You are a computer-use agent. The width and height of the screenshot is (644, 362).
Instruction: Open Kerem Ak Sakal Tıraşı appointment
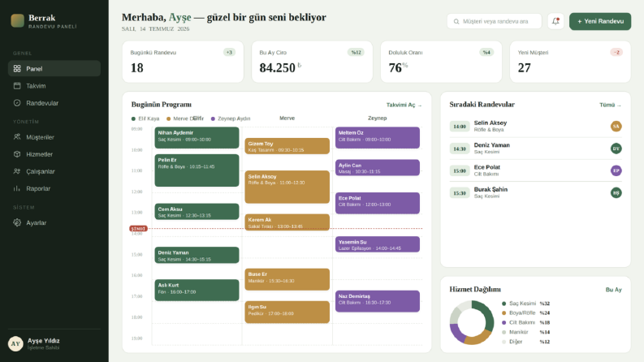287,222
